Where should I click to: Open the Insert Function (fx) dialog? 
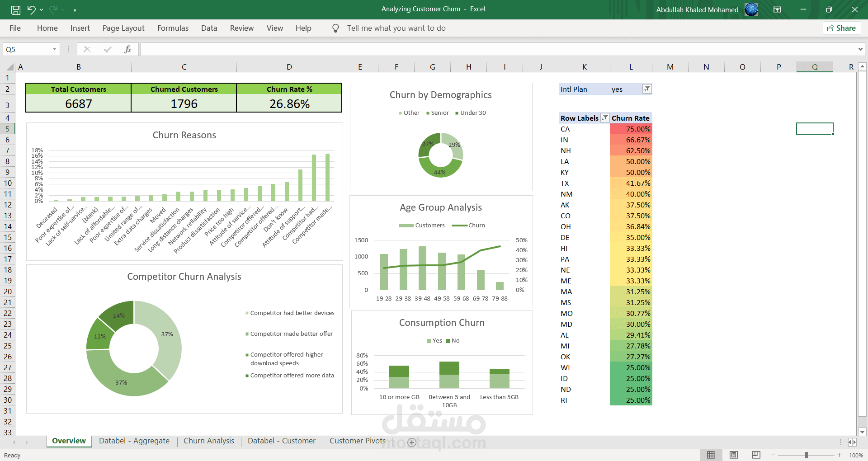point(128,49)
